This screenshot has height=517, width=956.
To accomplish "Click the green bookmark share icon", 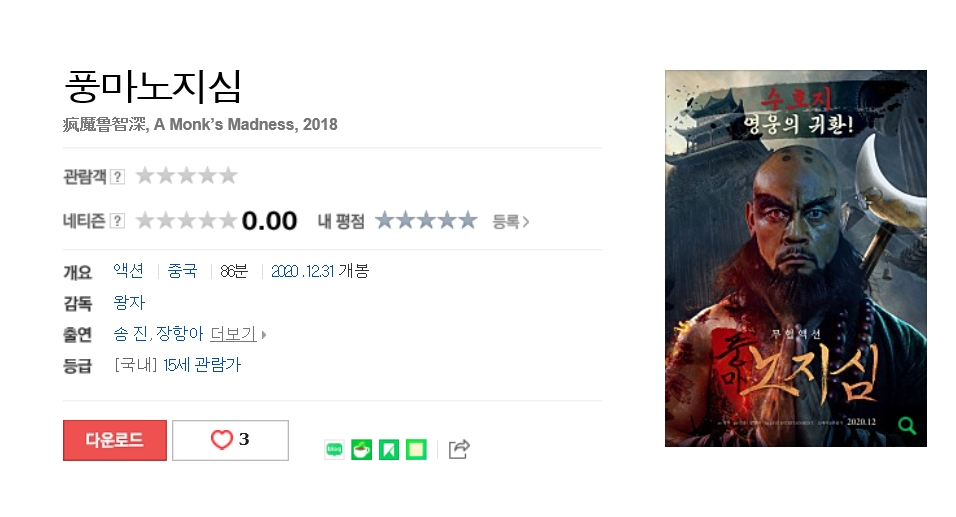I will [x=389, y=449].
